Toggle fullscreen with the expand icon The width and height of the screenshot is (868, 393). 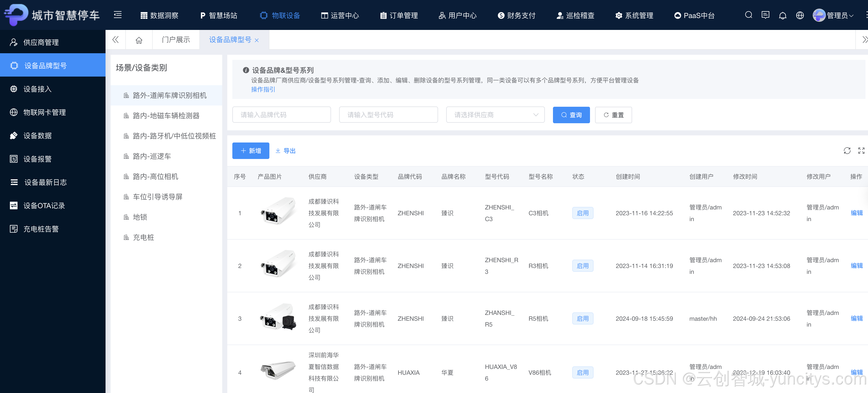[x=861, y=151]
